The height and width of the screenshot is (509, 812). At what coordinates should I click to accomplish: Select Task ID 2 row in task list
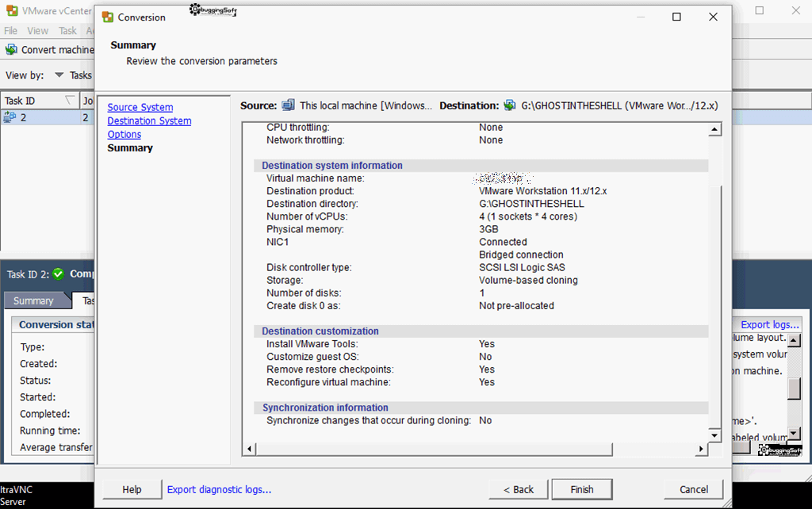tap(47, 117)
